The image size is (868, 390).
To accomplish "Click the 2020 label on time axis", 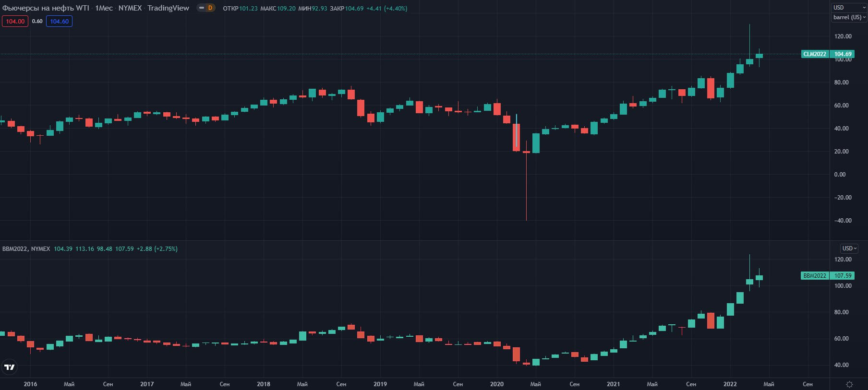I will pos(497,384).
